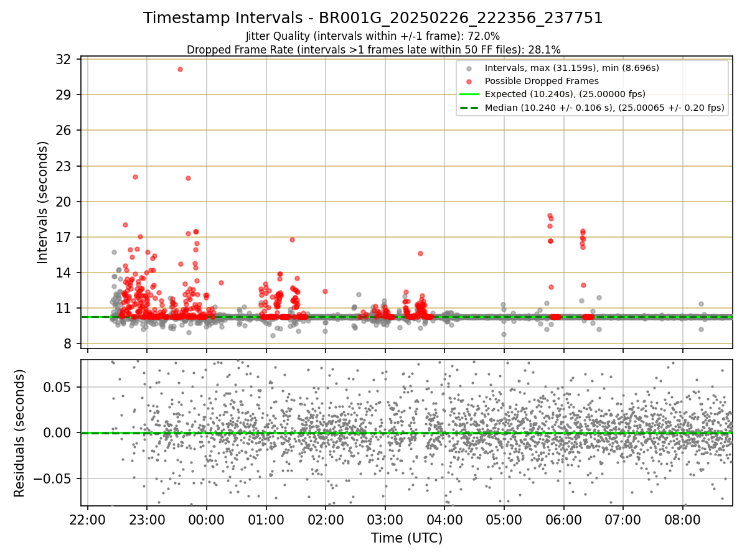The width and height of the screenshot is (747, 560).
Task: Click the plot title 'Timestamp Intervals - BR001G_20250226_222356_237751'
Action: pos(373,18)
